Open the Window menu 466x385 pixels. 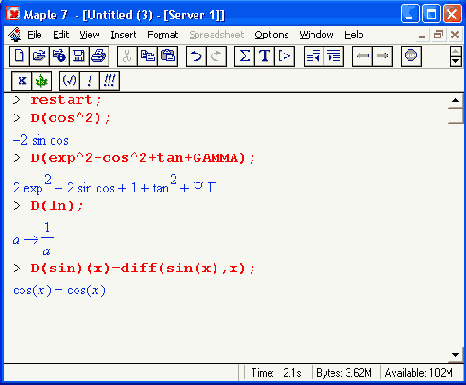[x=316, y=35]
